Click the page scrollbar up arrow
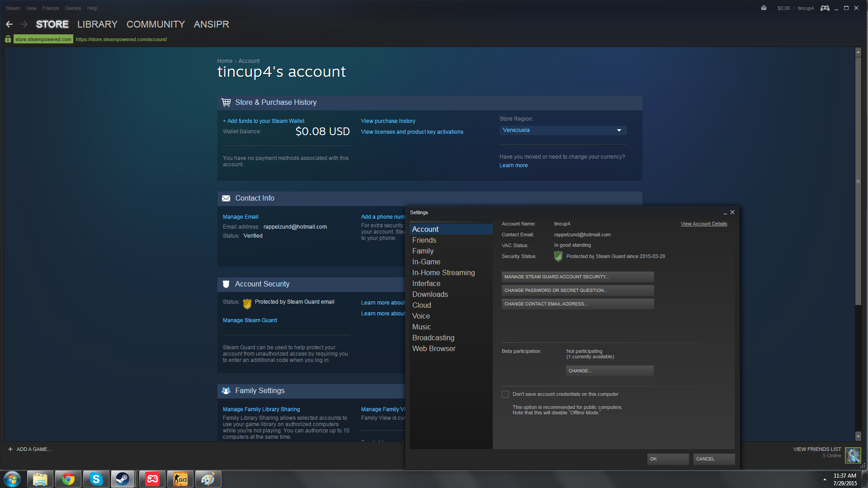The image size is (868, 488). (x=858, y=52)
